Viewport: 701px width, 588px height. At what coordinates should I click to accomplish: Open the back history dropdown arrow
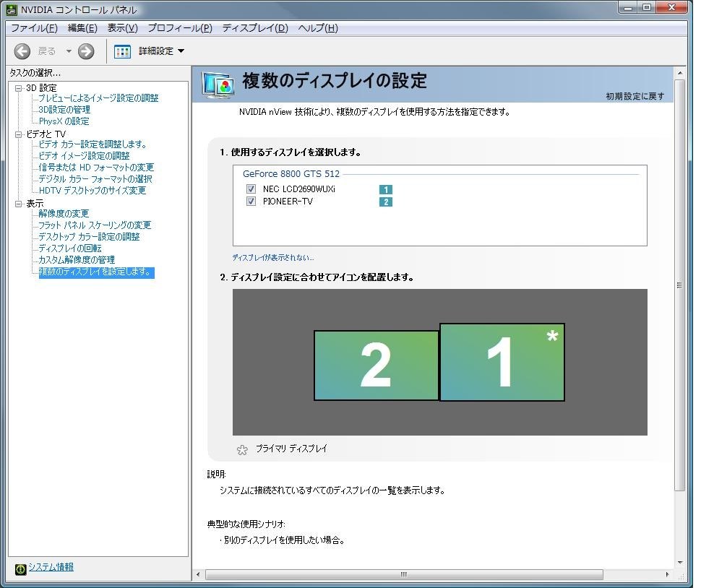69,51
